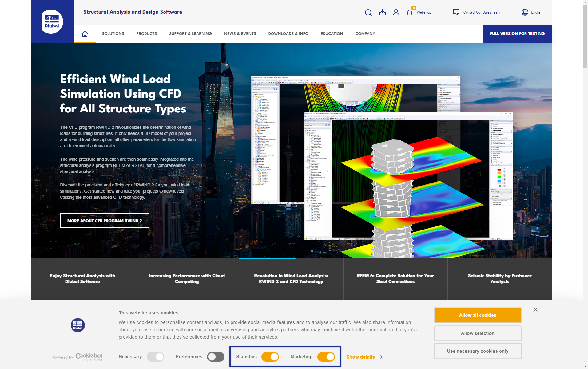Click the Dlubal logo in the header
The image size is (588, 369).
pyautogui.click(x=52, y=22)
